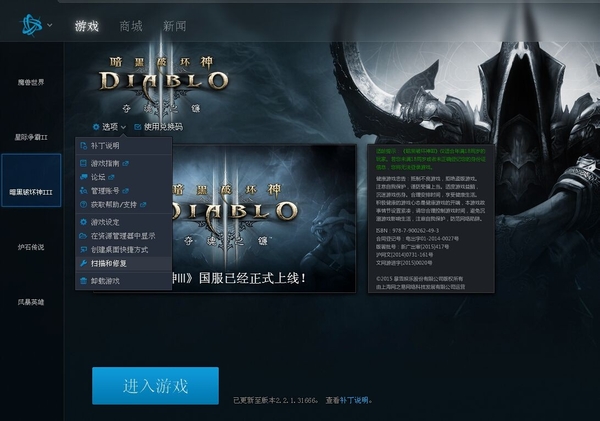
Task: Select 魔兽世界 in the game sidebar
Action: coord(31,82)
